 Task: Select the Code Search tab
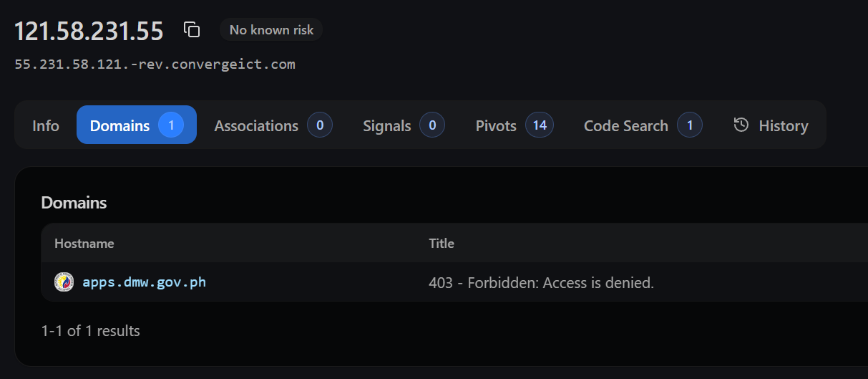(x=643, y=125)
